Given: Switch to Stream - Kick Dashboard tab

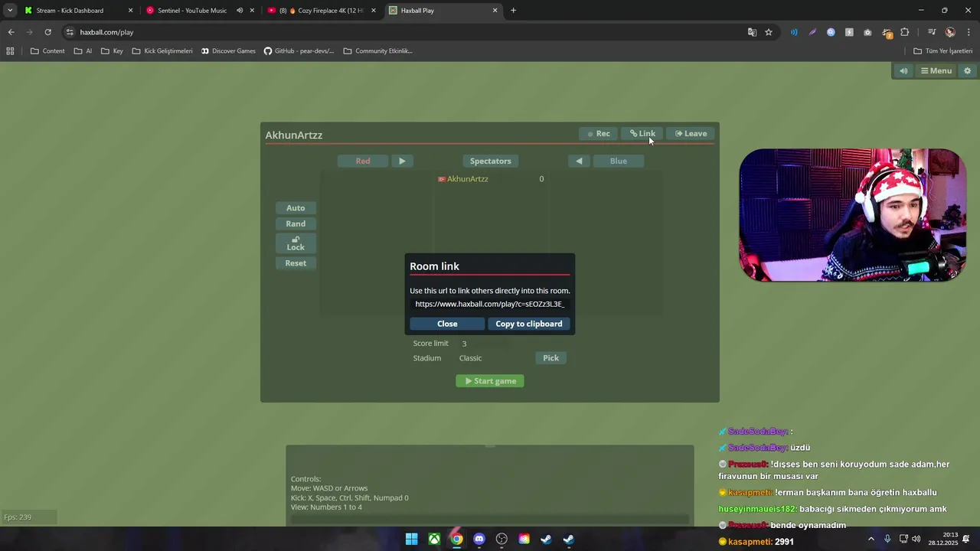Looking at the screenshot, I should (x=79, y=11).
